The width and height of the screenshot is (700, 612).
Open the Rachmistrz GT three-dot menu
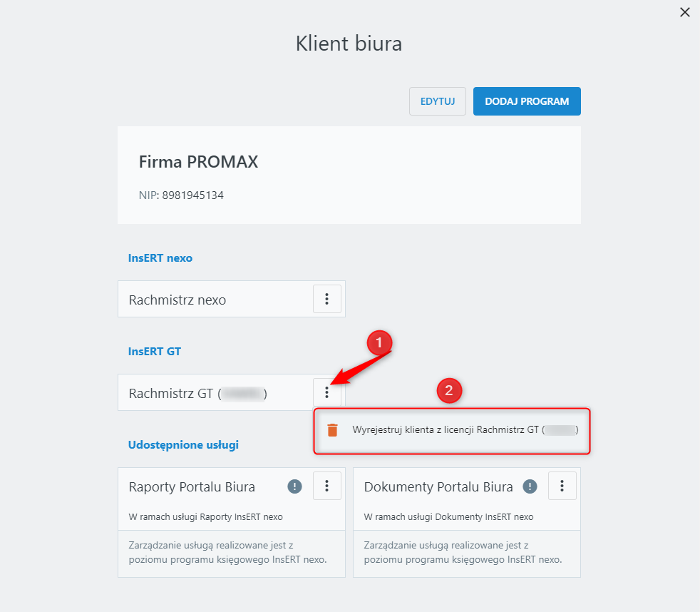click(327, 392)
